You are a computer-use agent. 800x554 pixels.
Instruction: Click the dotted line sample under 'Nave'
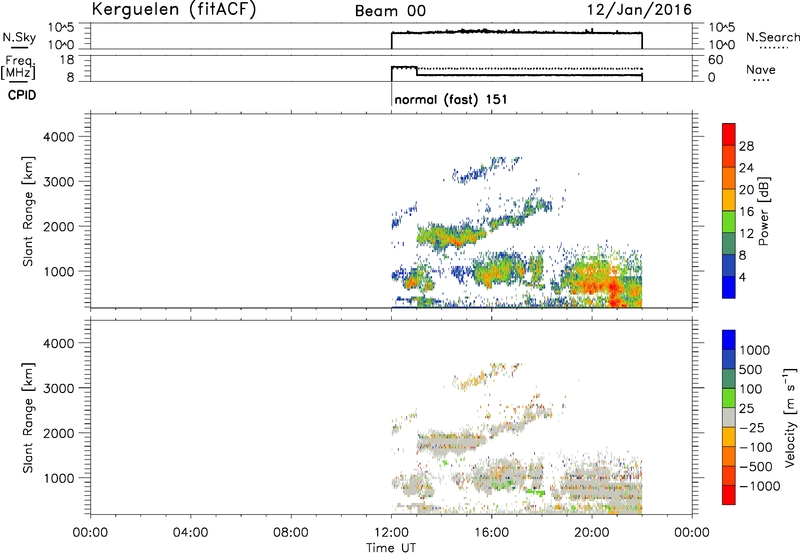coord(762,81)
